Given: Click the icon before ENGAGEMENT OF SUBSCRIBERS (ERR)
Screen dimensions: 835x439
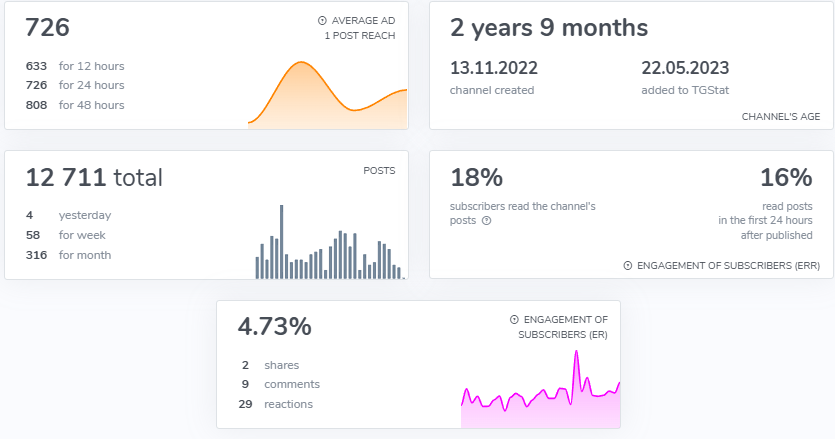Looking at the screenshot, I should tap(628, 266).
